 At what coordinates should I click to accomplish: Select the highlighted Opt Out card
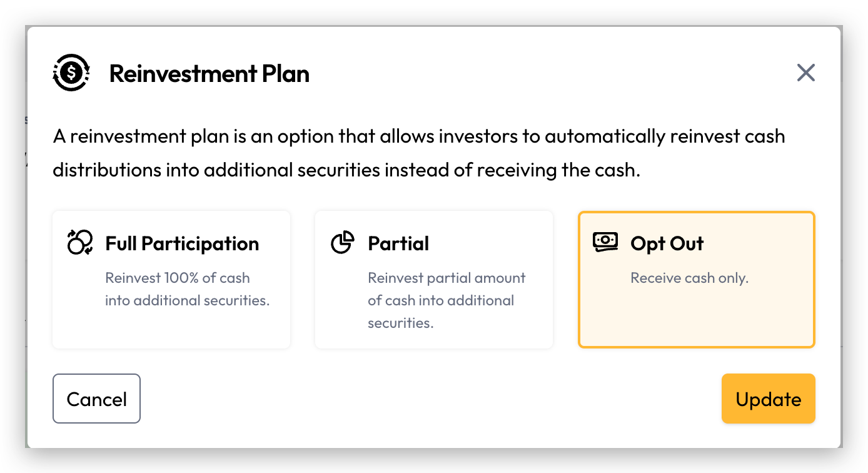[x=697, y=280]
